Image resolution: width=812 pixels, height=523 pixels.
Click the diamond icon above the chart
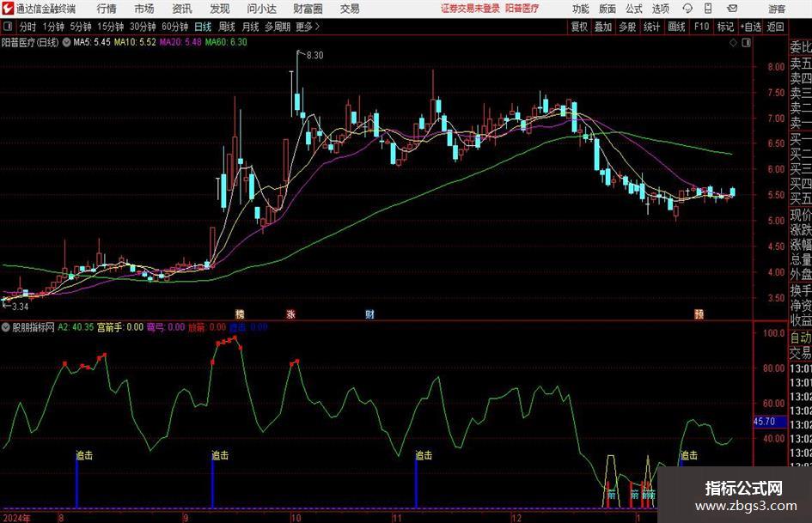[733, 43]
